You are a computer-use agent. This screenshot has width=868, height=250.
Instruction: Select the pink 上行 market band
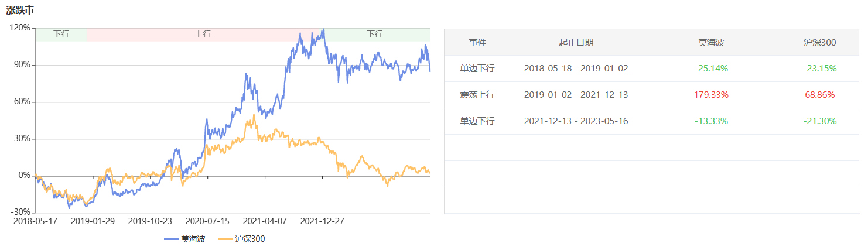[203, 34]
